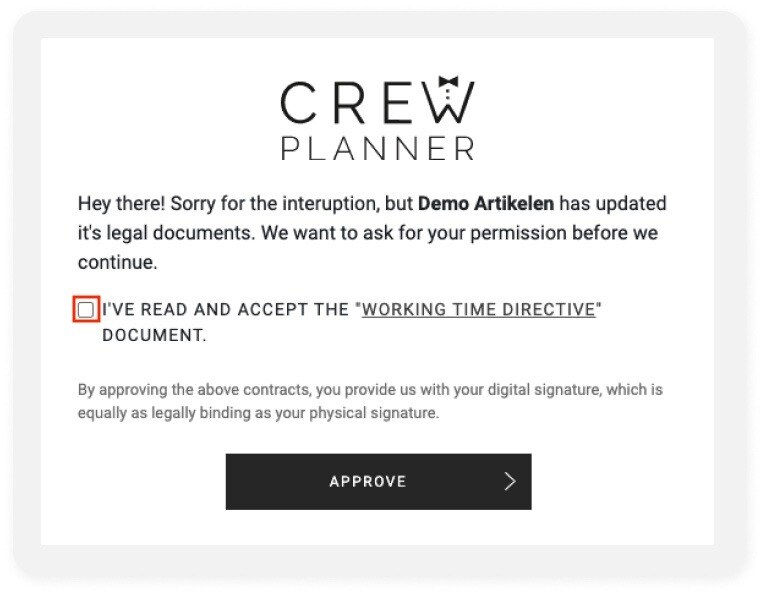The height and width of the screenshot is (594, 763).
Task: Click the word "CREW" in the logo
Action: click(376, 102)
